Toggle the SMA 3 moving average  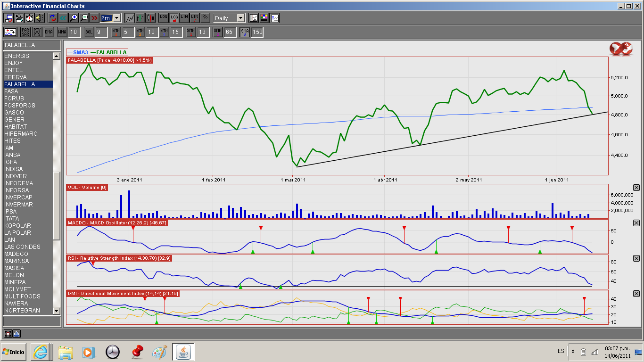(x=244, y=32)
